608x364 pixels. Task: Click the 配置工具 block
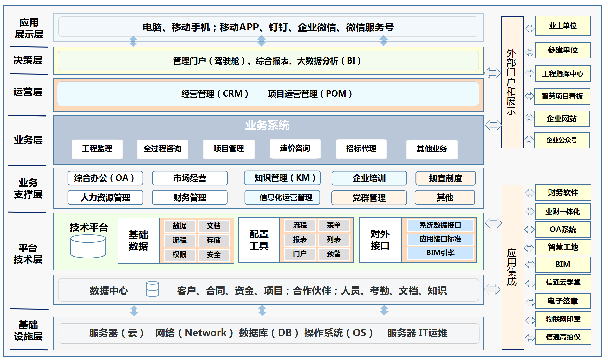click(x=259, y=240)
